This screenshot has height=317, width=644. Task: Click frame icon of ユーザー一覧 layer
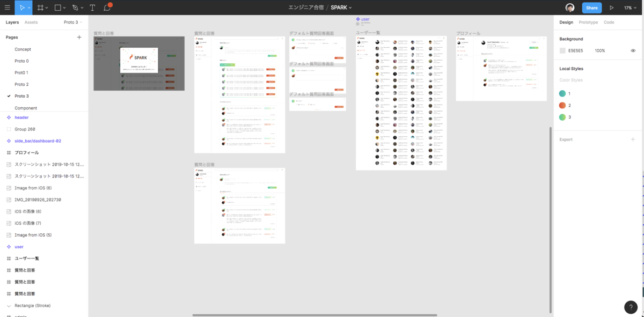[9, 259]
